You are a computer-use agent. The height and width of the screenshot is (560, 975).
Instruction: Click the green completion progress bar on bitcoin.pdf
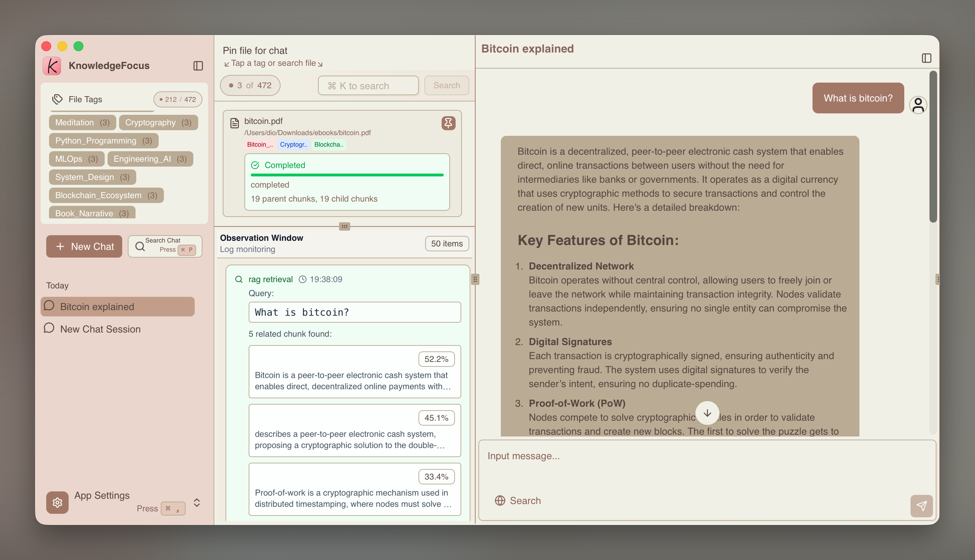(x=346, y=175)
